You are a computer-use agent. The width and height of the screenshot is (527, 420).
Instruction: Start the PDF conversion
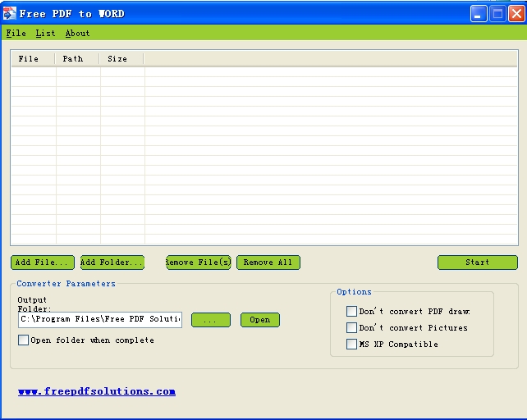pos(477,262)
